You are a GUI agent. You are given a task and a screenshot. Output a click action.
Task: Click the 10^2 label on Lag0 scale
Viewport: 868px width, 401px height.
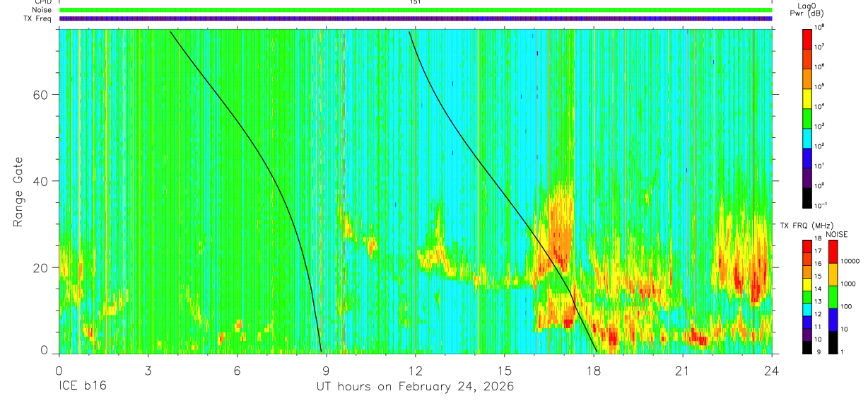(821, 145)
